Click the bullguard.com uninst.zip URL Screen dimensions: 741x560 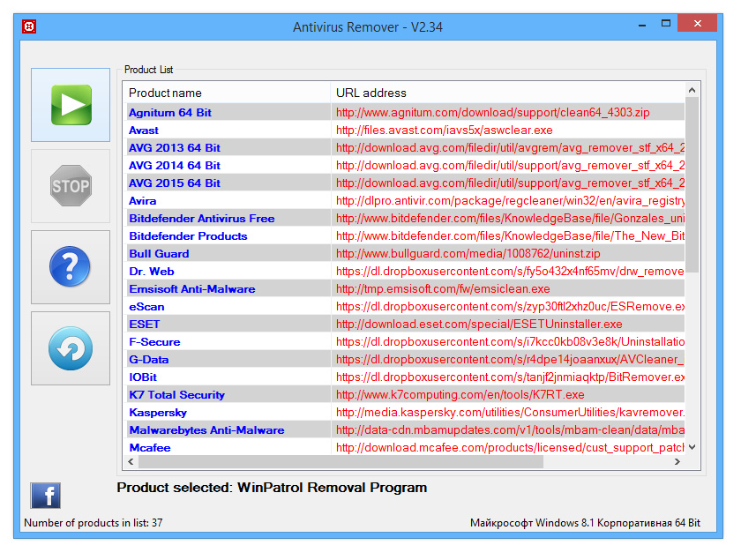click(x=468, y=254)
